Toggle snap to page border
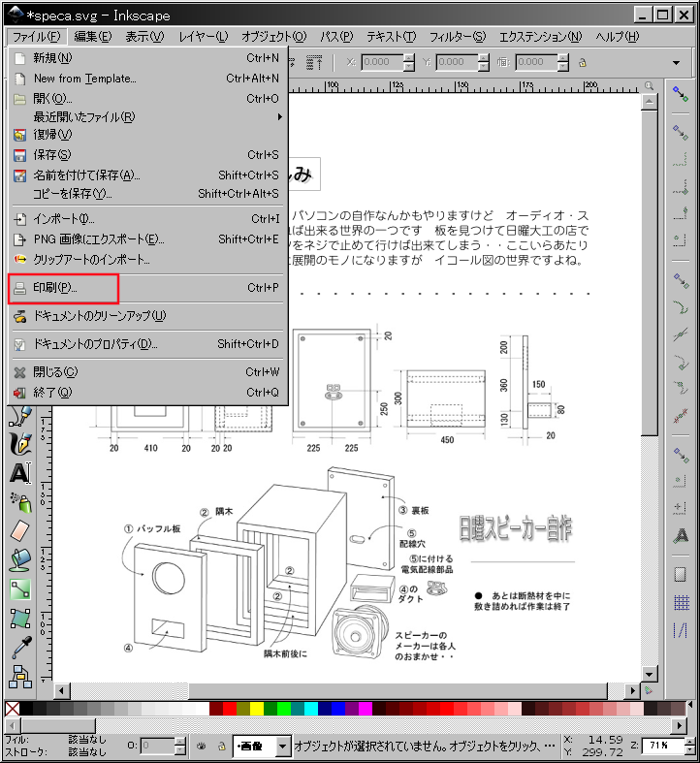Screen dimensions: 700x763 (x=681, y=575)
